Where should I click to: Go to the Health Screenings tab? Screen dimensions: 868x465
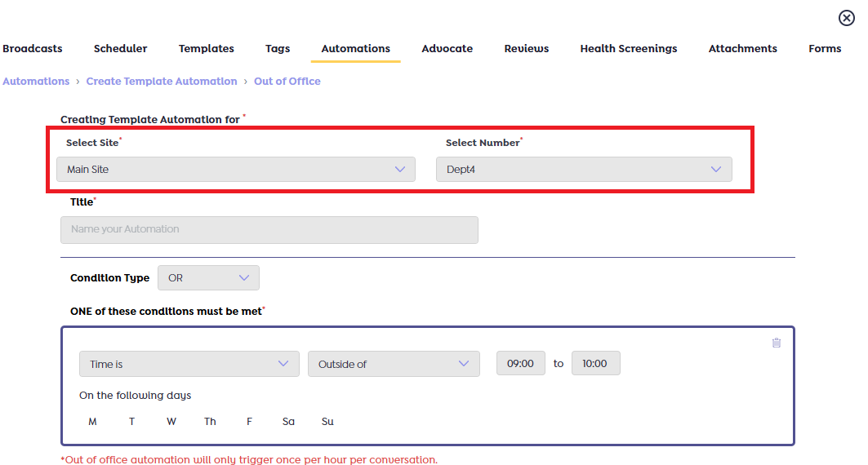coord(628,49)
